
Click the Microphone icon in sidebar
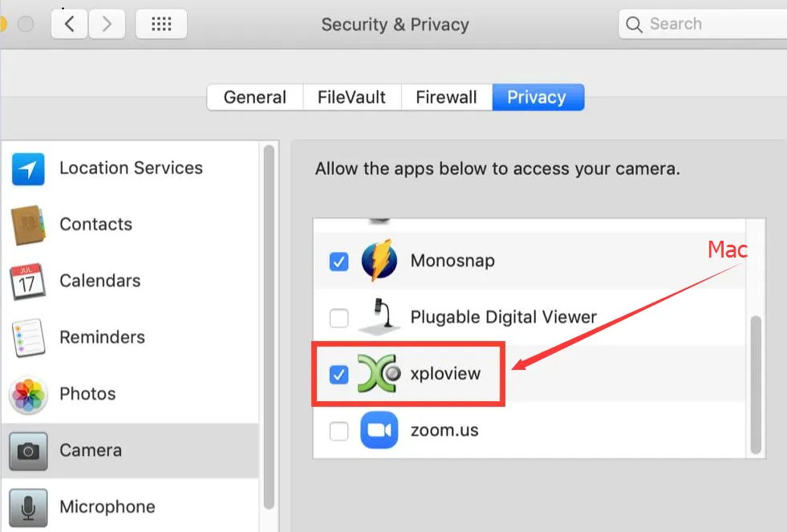pyautogui.click(x=28, y=507)
